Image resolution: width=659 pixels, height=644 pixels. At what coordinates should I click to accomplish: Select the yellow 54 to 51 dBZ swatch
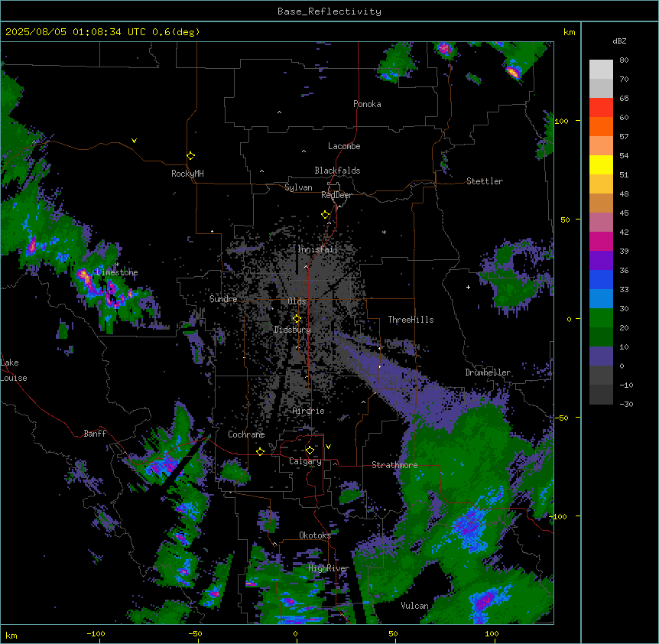601,165
